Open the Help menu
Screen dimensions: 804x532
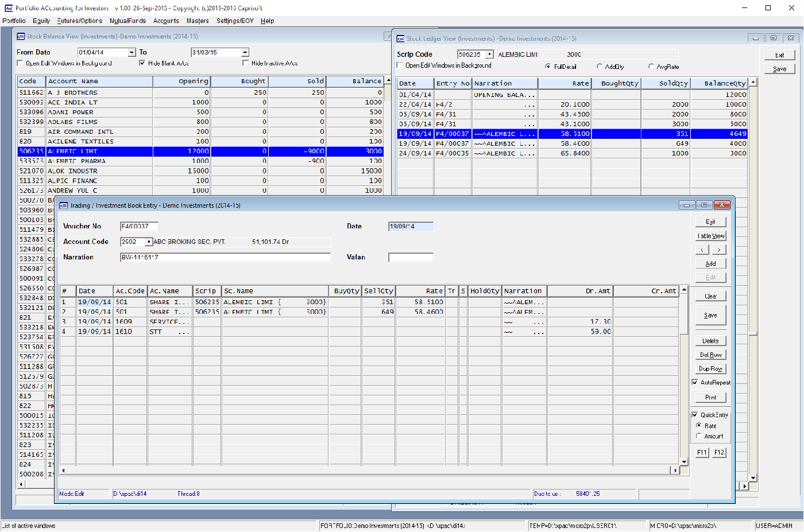(x=267, y=21)
